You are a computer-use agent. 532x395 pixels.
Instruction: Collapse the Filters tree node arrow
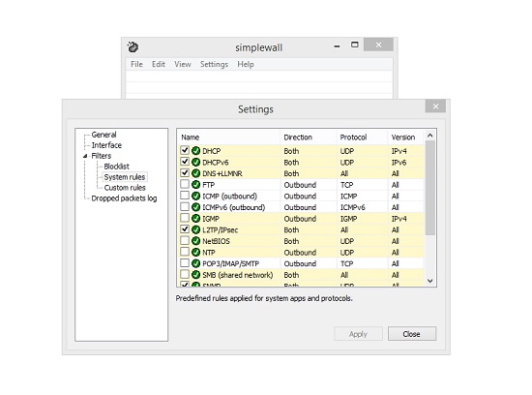coord(85,156)
